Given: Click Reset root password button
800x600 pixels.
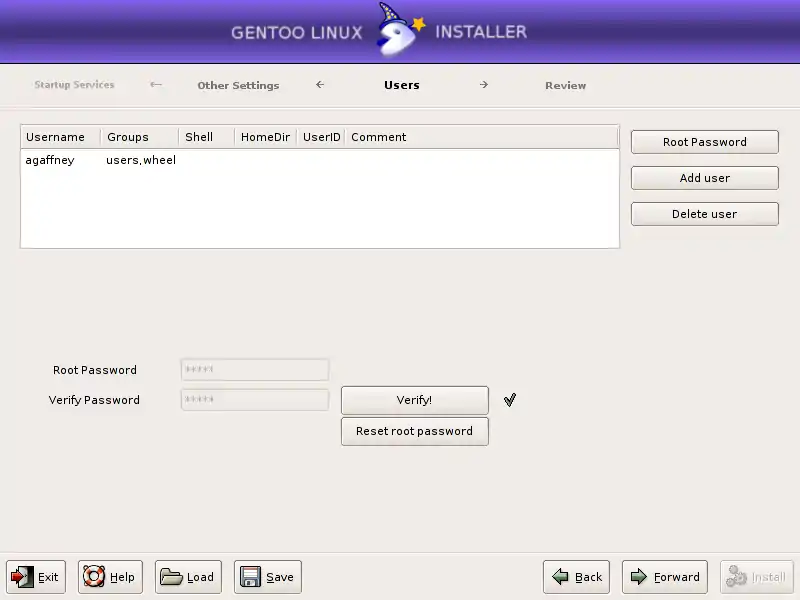Looking at the screenshot, I should (414, 431).
